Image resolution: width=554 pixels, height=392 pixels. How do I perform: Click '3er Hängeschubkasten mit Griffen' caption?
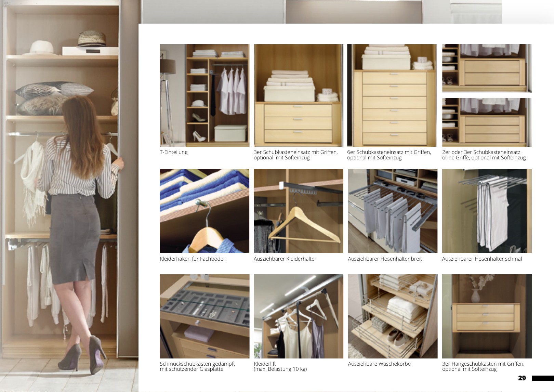(483, 364)
